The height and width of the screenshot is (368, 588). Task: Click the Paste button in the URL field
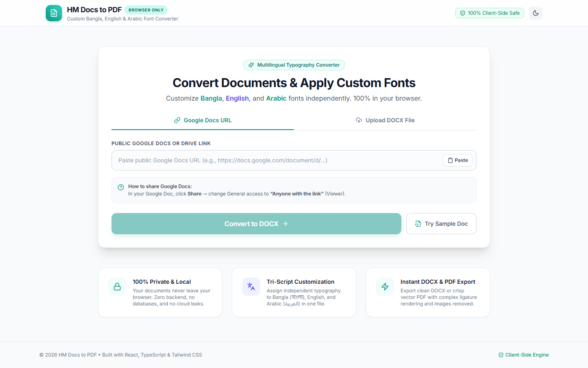458,160
